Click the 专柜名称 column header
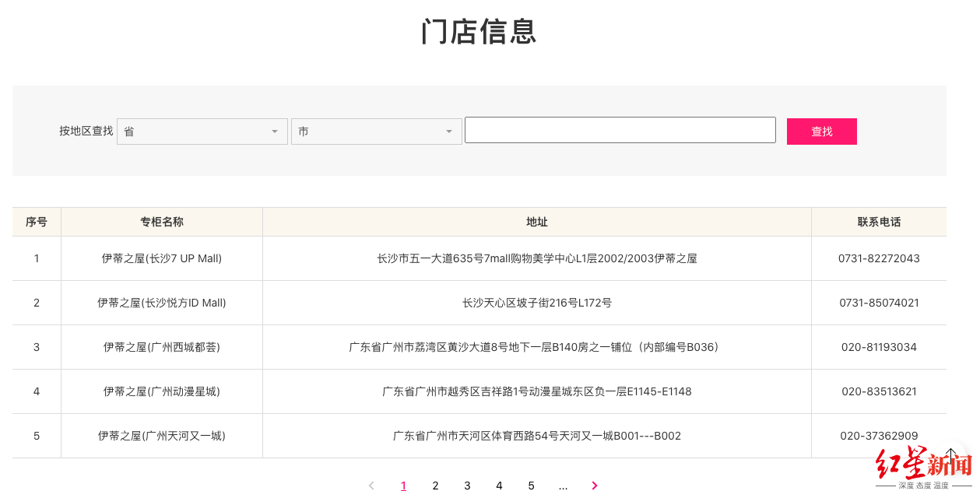 162,222
